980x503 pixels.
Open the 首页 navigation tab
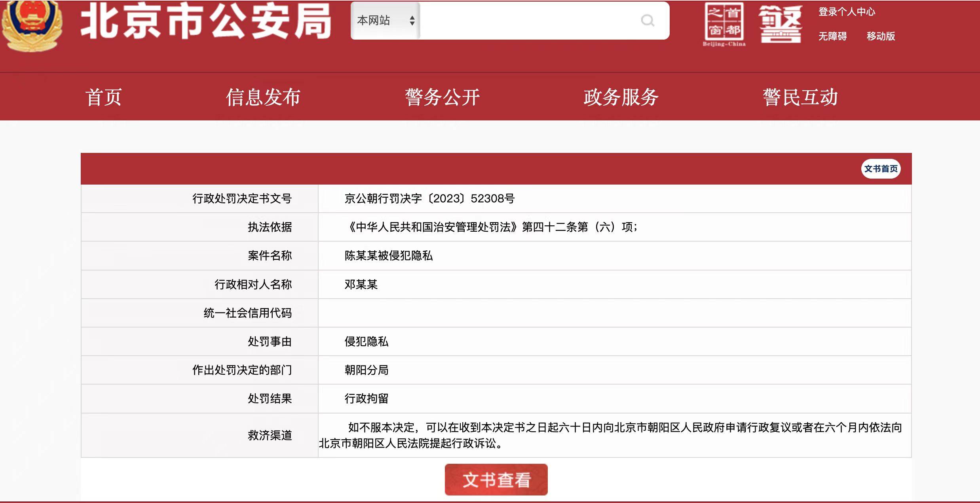click(103, 97)
